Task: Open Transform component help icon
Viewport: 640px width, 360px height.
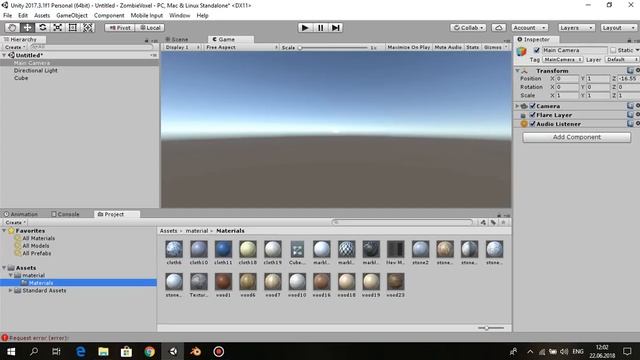Action: [x=630, y=70]
